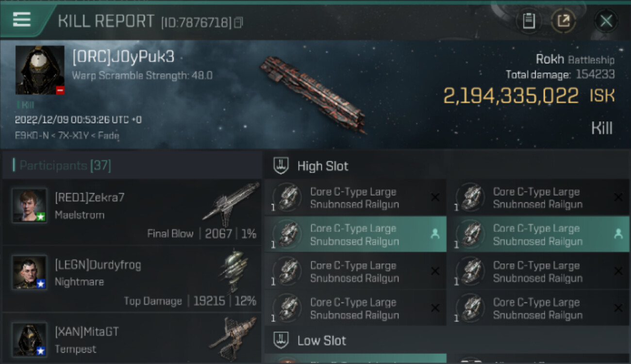Click MitaGT's character portrait
This screenshot has height=364, width=631.
(30, 339)
